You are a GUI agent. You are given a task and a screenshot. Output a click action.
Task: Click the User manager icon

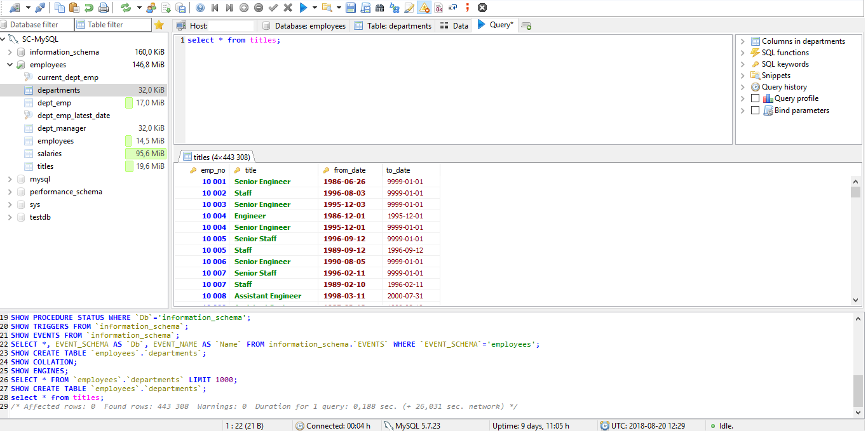[x=151, y=8]
